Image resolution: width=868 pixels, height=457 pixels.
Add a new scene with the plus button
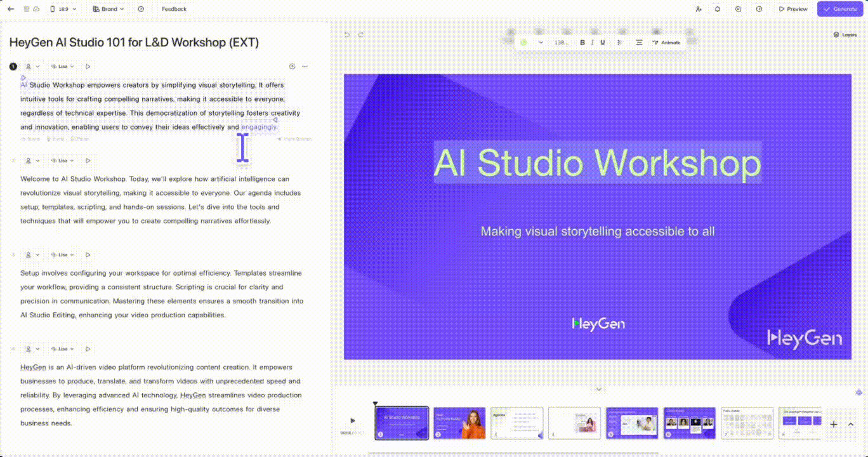click(x=834, y=425)
